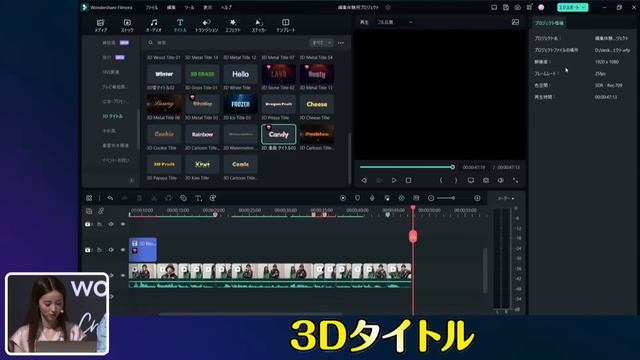Viewport: 640px width, 360px height.
Task: Select the Cheese 3D title thumbnail
Action: (x=317, y=104)
